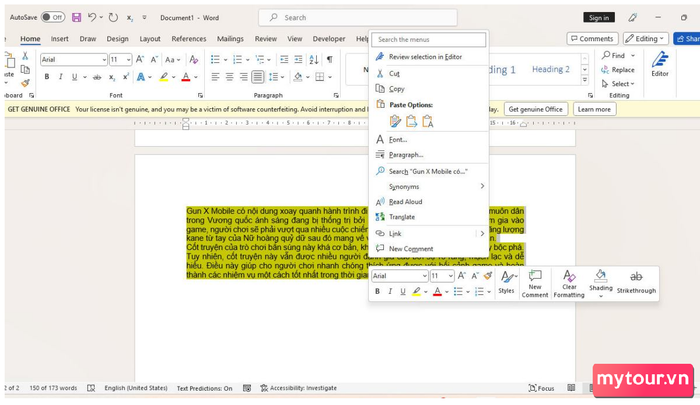Toggle the AutoSave switch
The height and width of the screenshot is (405, 700).
53,17
